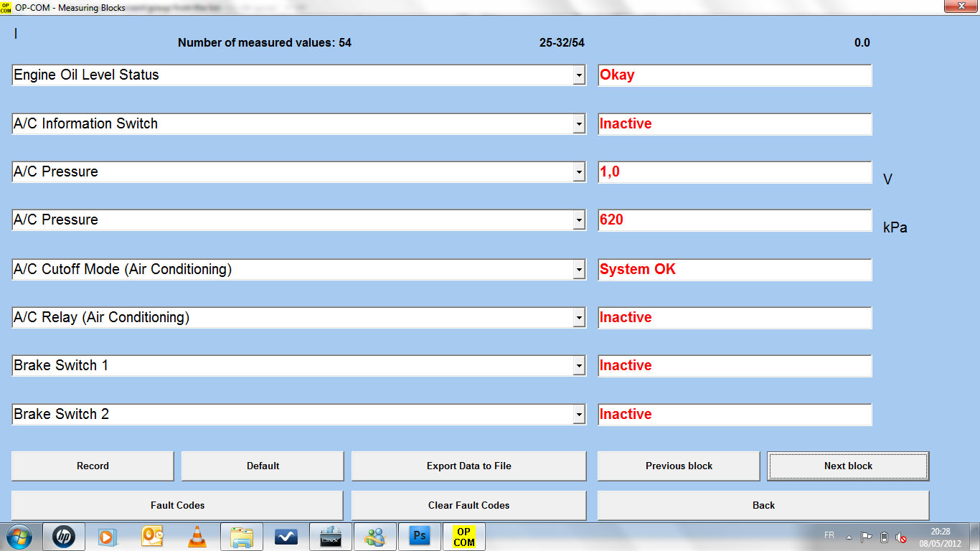Open the blue chart app in the taskbar

286,537
